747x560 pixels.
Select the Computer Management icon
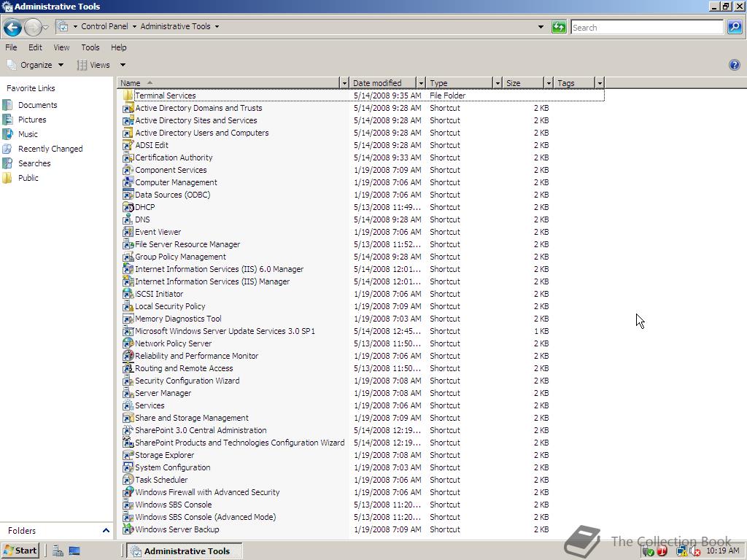128,182
